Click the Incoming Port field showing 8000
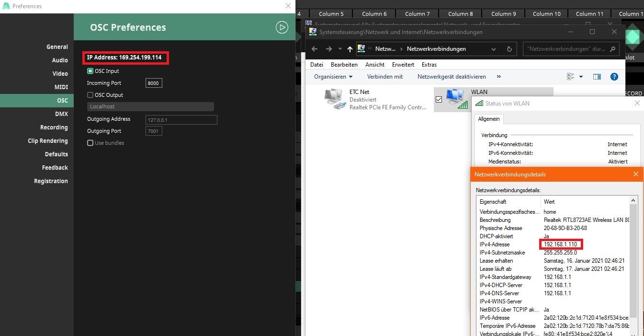Image resolution: width=644 pixels, height=336 pixels. pos(154,83)
